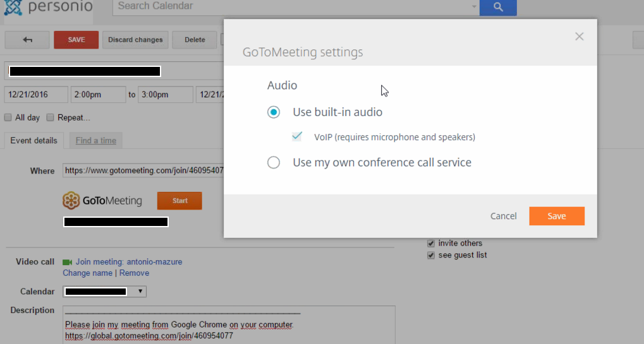Viewport: 644px width, 344px height.
Task: Toggle the VoIP checkbox
Action: tap(296, 136)
